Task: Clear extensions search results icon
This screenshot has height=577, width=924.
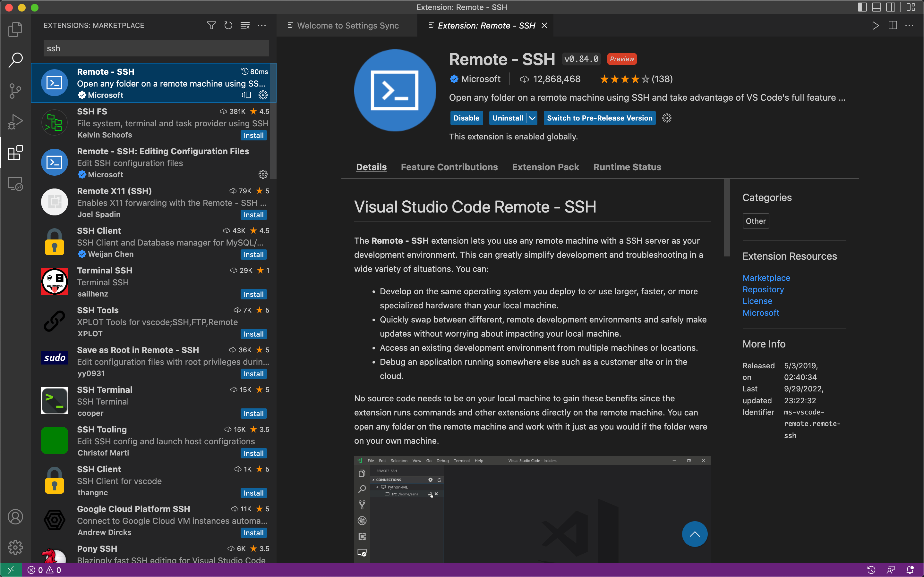Action: (245, 26)
